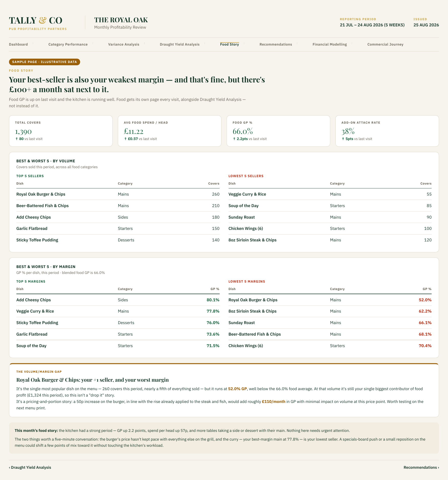Viewport: 448px width, 480px height.
Task: Click the next page Recommendations link
Action: click(x=421, y=467)
